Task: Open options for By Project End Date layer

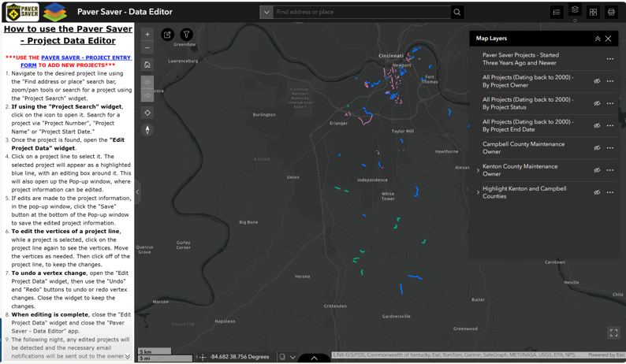Action: tap(610, 125)
